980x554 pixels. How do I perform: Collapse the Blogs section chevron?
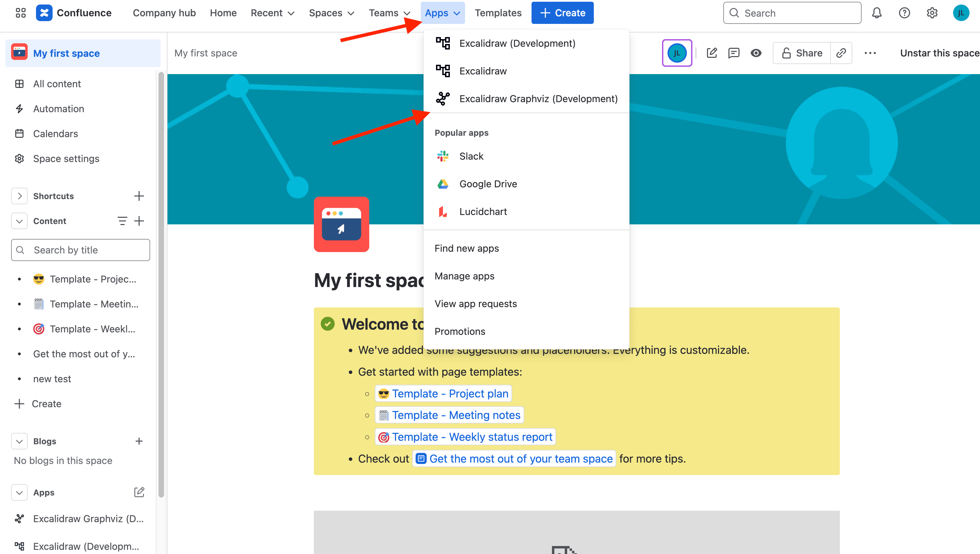pos(19,441)
